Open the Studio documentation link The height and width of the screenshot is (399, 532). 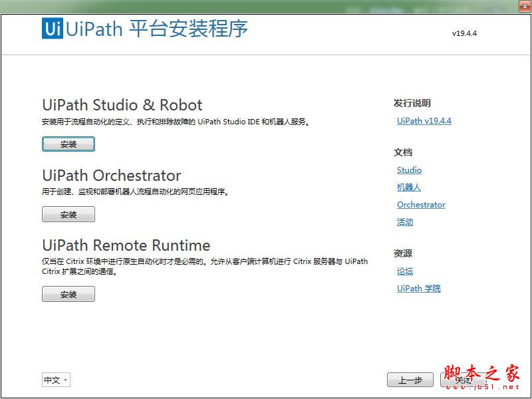[409, 170]
